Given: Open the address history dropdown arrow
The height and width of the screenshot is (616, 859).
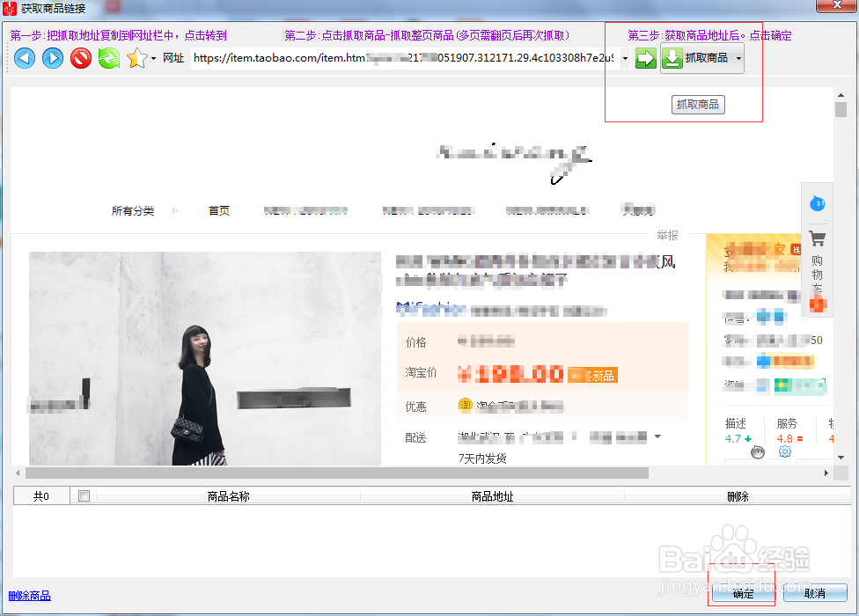Looking at the screenshot, I should pyautogui.click(x=625, y=59).
